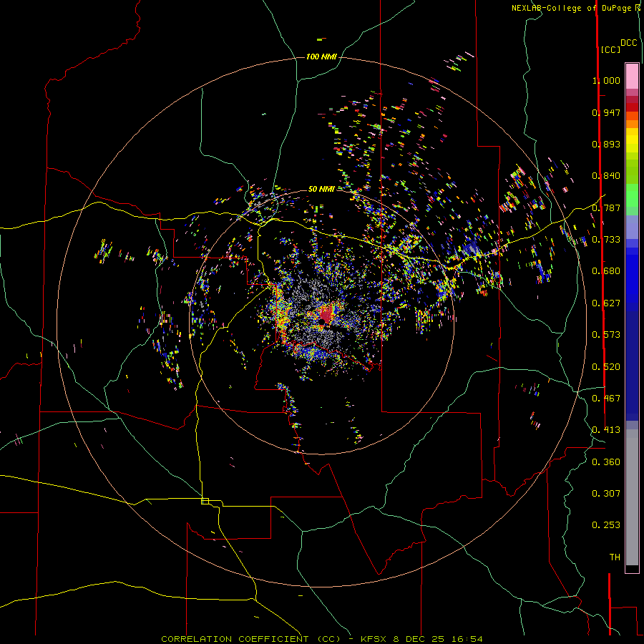Click the 100 NMI range ring label
The height and width of the screenshot is (644, 644).
coord(321,57)
